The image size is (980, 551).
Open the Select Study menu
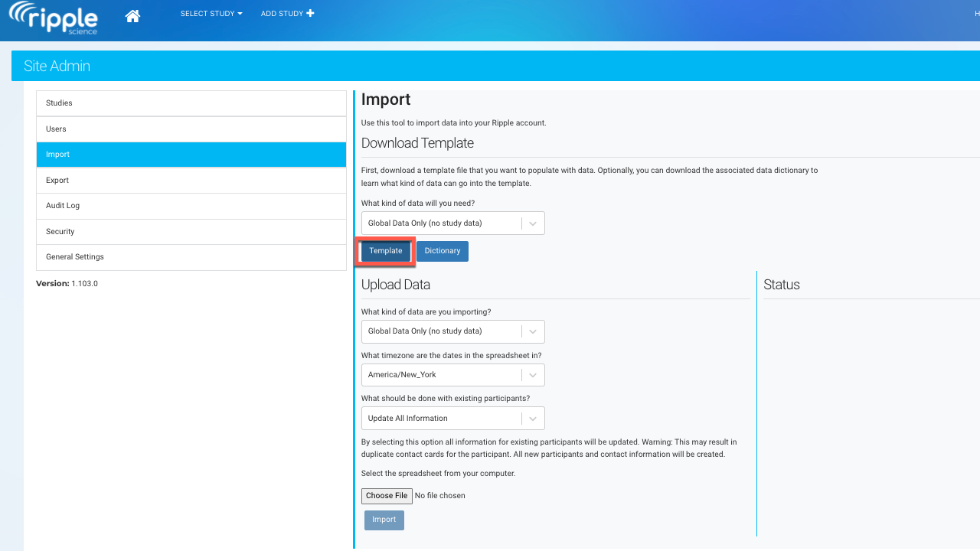point(211,14)
